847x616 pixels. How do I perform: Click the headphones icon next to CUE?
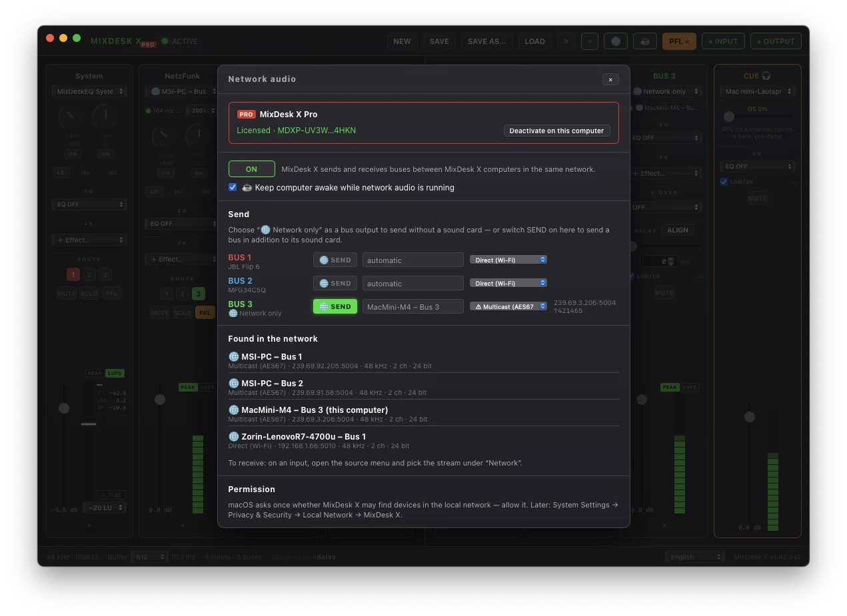766,76
